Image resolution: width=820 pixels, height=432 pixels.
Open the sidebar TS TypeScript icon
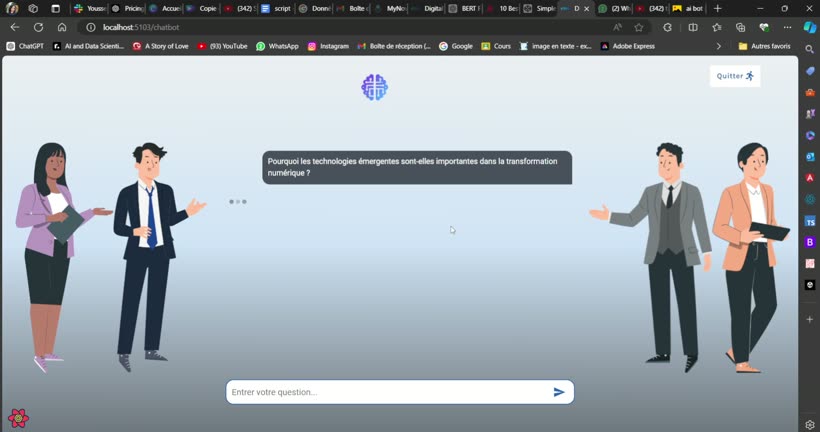810,221
